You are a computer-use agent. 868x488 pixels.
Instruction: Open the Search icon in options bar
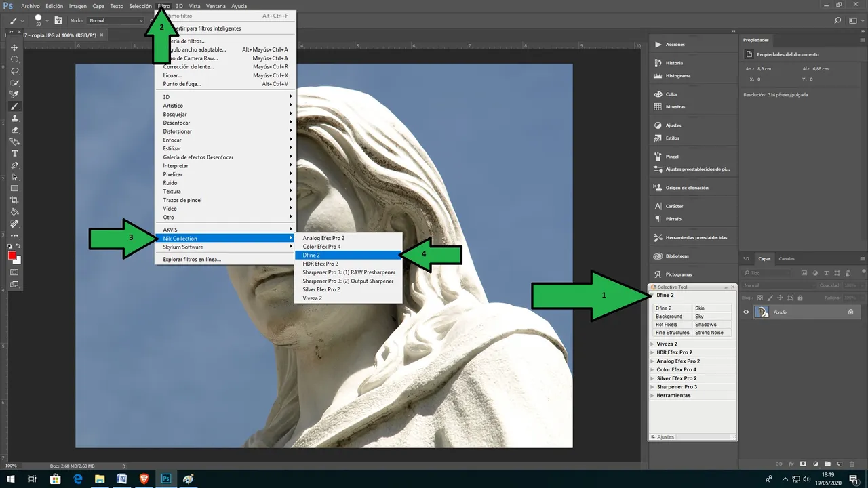point(838,21)
